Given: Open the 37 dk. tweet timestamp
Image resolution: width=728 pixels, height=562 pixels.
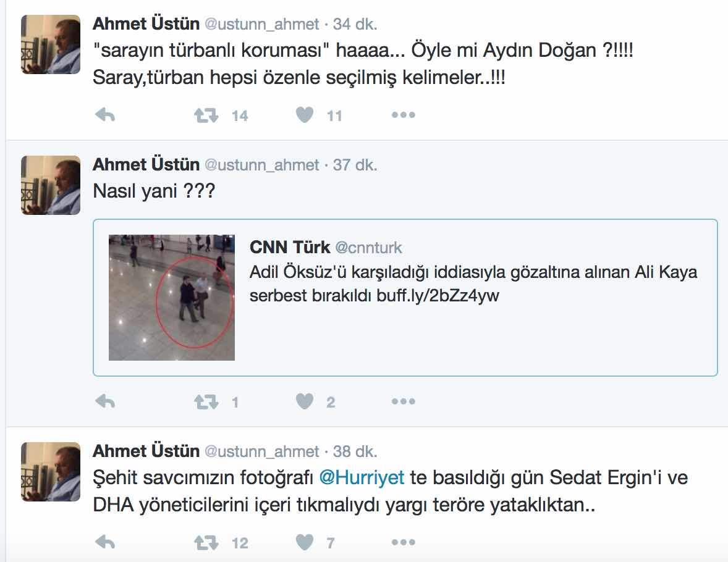Looking at the screenshot, I should [x=355, y=165].
